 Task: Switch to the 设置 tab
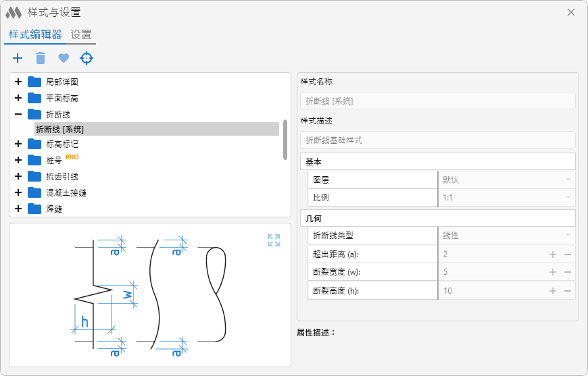click(81, 35)
